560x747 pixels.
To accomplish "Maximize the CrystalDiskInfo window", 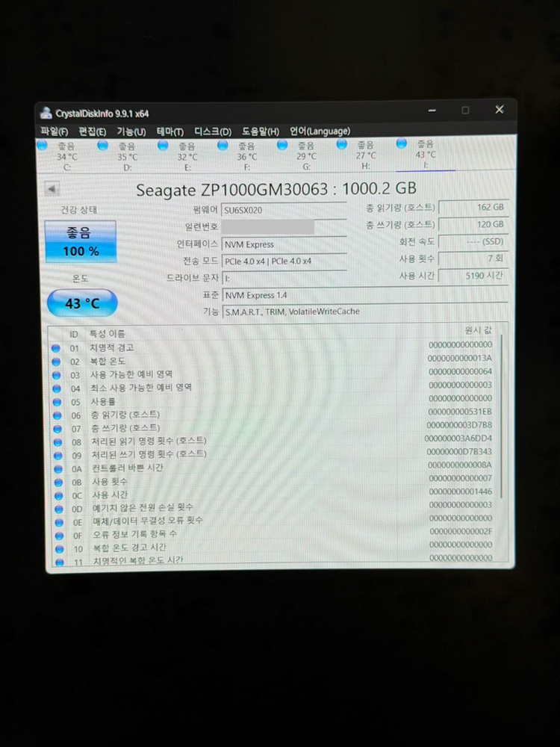I will [x=465, y=110].
